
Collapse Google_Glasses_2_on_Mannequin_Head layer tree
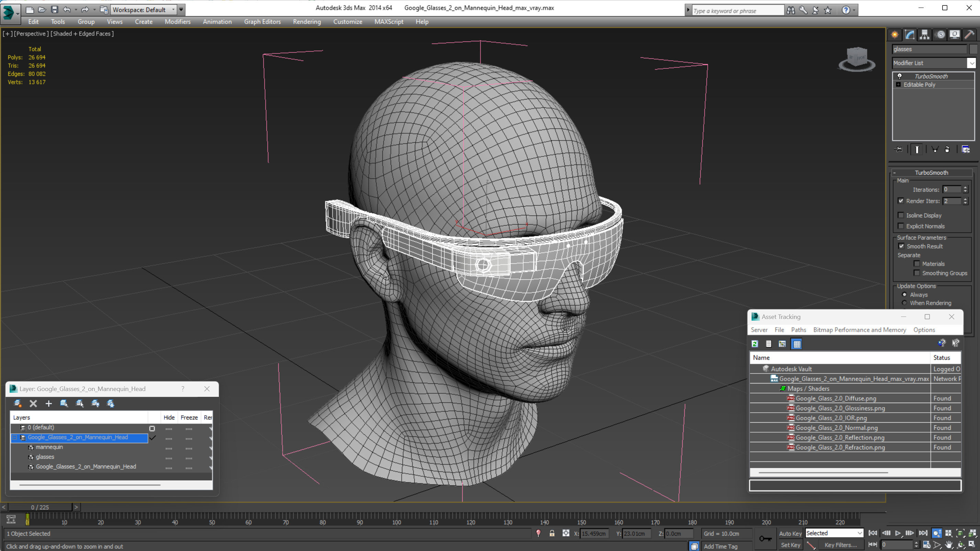click(15, 437)
